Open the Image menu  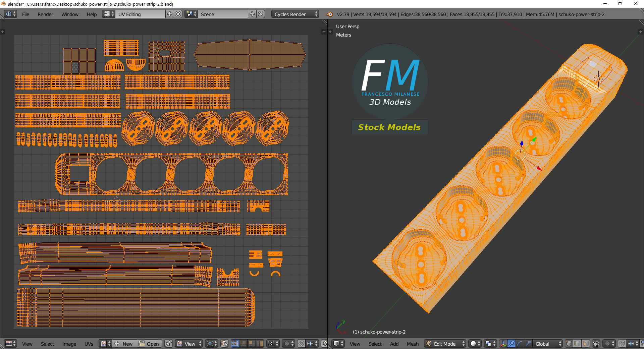pos(69,344)
